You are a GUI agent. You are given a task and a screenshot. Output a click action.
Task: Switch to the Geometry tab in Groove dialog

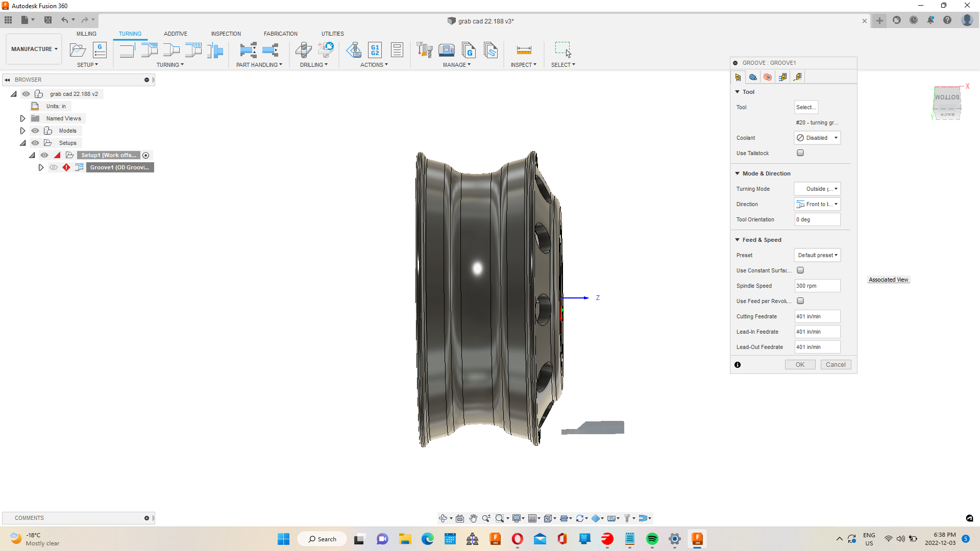(x=753, y=77)
